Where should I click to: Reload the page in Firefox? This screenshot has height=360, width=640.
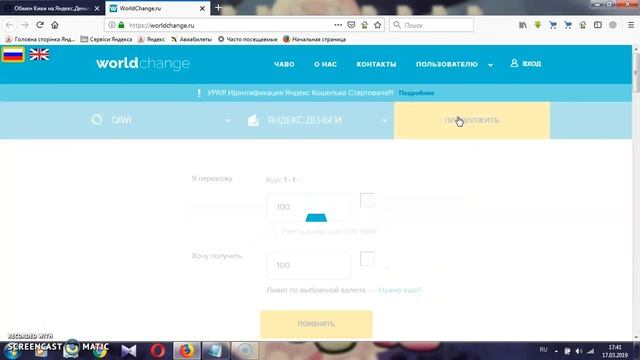tap(40, 25)
